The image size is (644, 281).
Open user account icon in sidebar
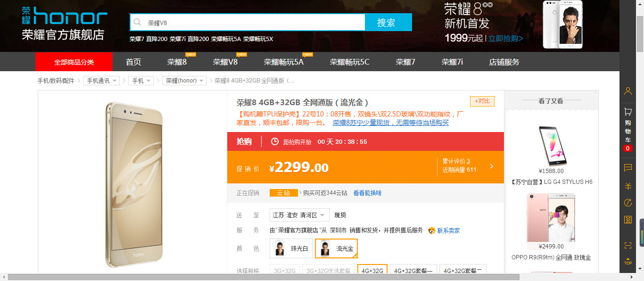pyautogui.click(x=627, y=91)
